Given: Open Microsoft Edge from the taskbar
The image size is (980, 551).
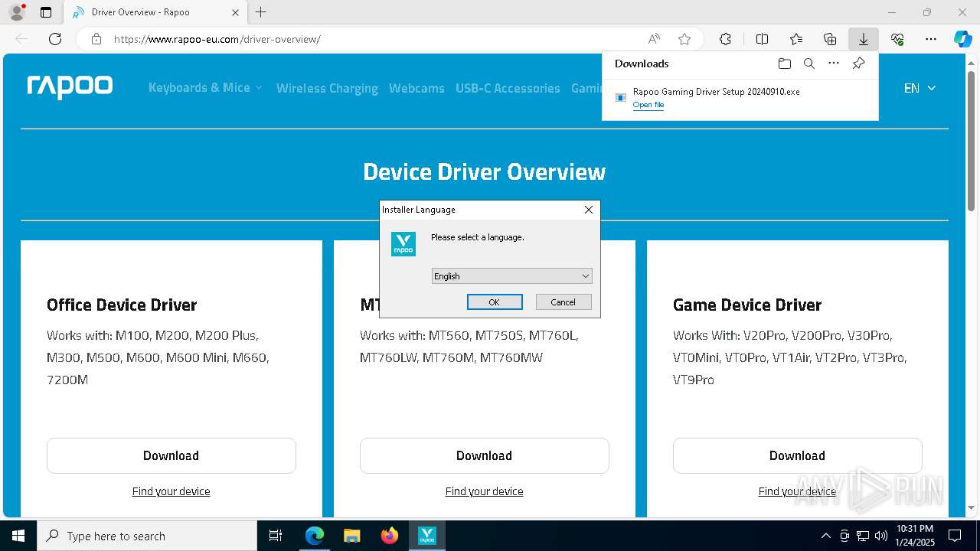Looking at the screenshot, I should (315, 536).
